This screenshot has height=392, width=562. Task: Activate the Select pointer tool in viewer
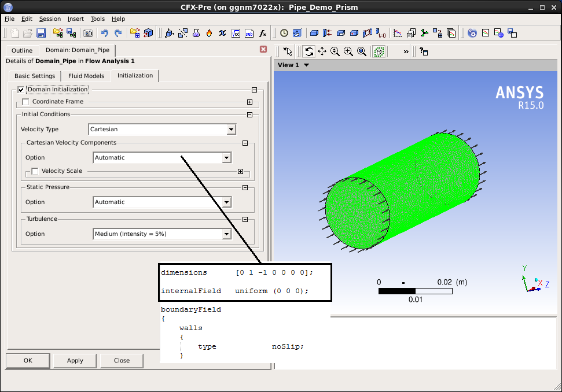[288, 51]
